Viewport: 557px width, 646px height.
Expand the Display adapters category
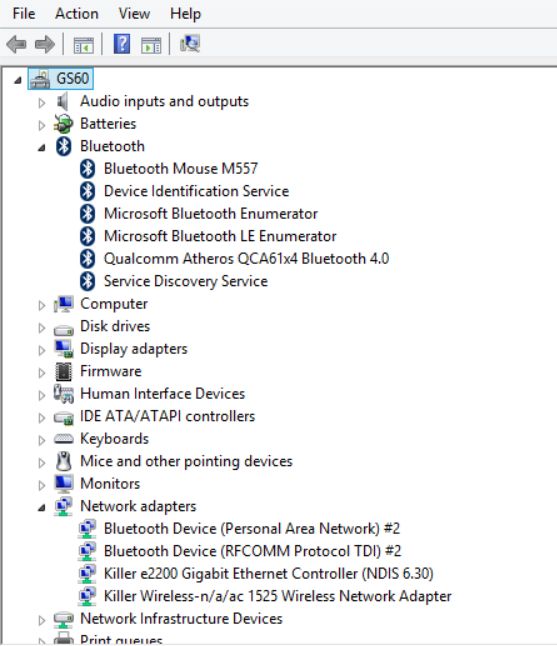point(42,350)
